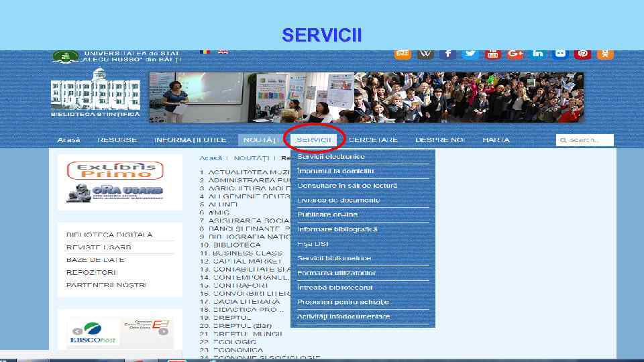The image size is (644, 362).
Task: Select Împrumut la domiciliu
Action: 335,171
